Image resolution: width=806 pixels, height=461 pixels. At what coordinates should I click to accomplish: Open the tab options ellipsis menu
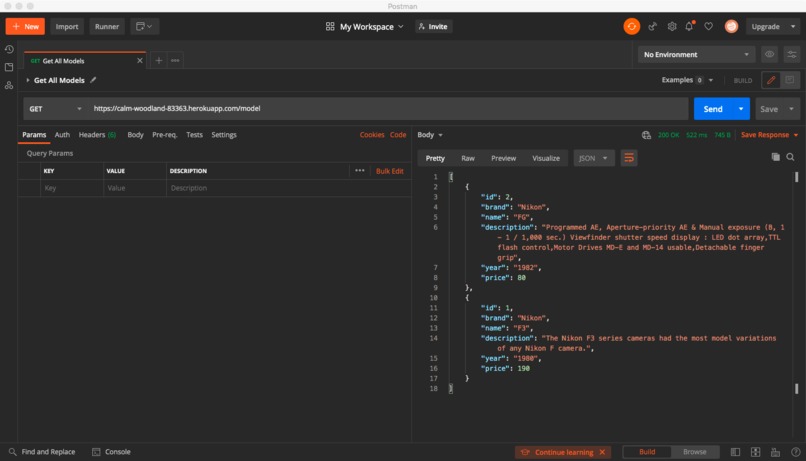click(x=175, y=61)
